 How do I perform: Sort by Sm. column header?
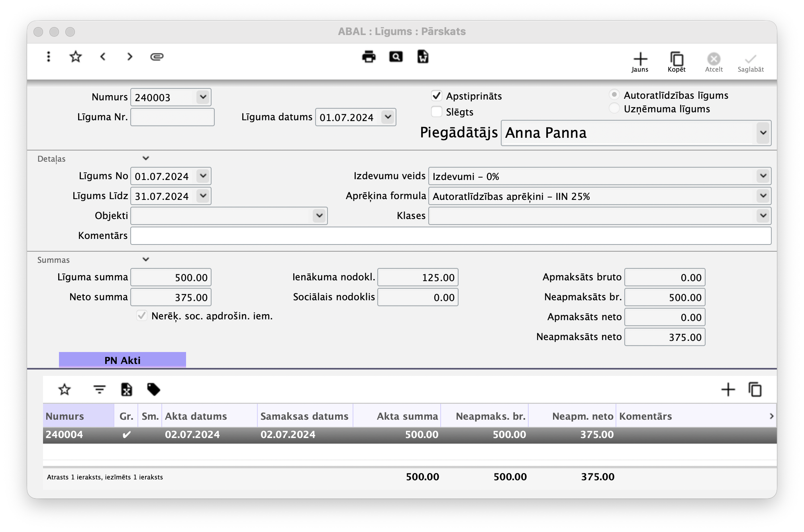pyautogui.click(x=150, y=416)
